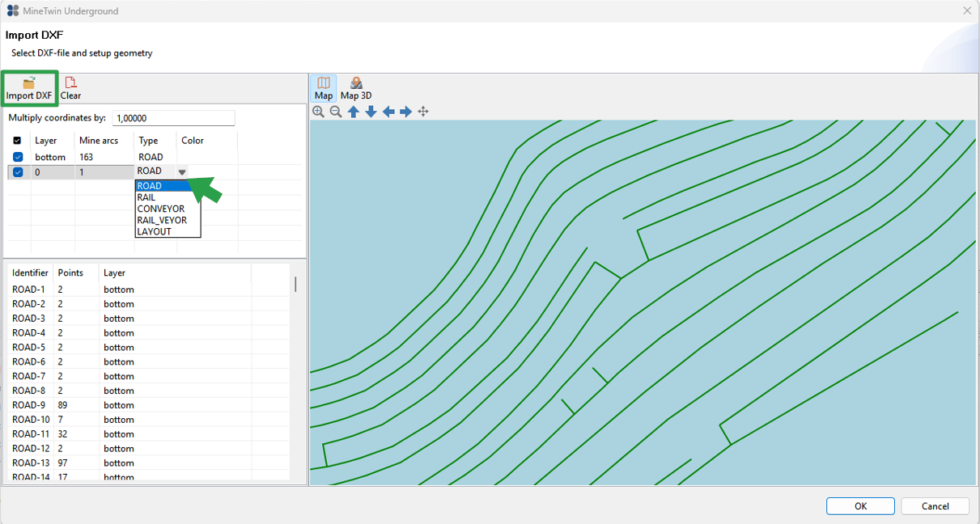
Task: Select the ROAD-11 row
Action: click(149, 434)
